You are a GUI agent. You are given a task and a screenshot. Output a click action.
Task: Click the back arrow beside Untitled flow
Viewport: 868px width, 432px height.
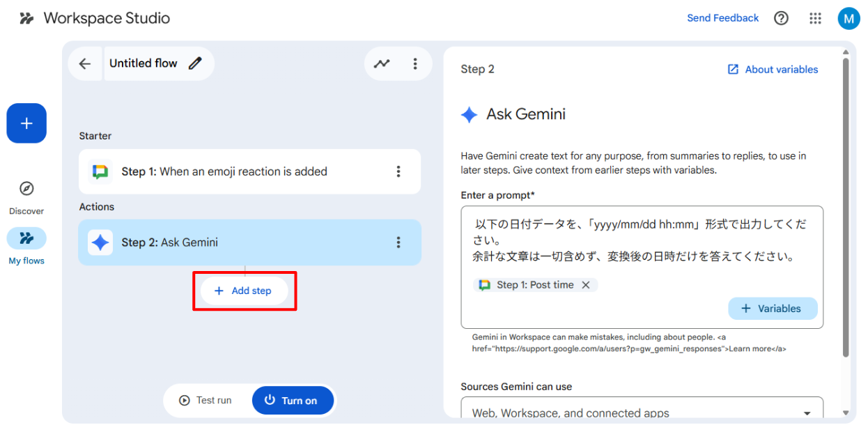pyautogui.click(x=85, y=64)
